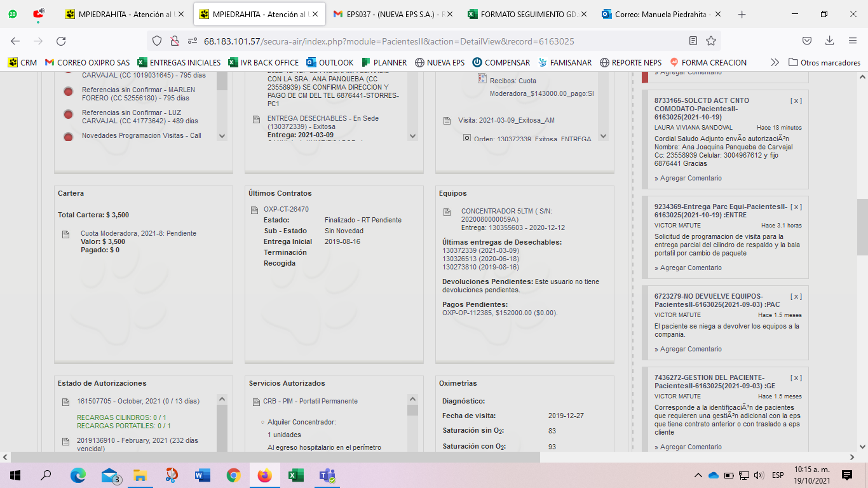Open the CRM bookmark
Screen dimensions: 868x488
22,62
